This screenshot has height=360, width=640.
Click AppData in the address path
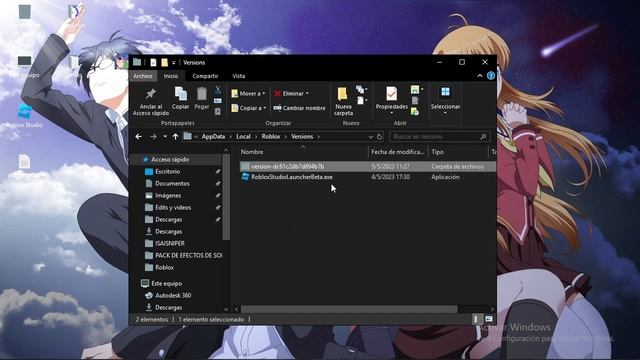coord(213,136)
